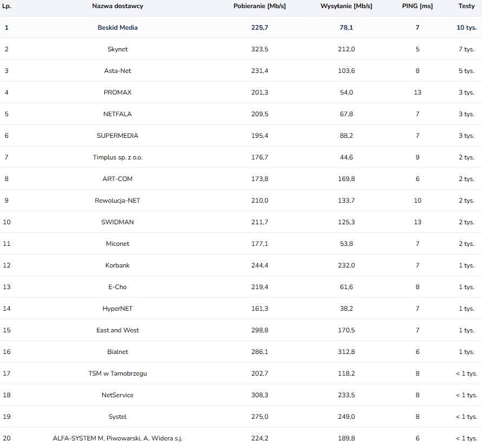Sort by Wysyłanie [Mb/s] column header
Screen dimensions: 482x448
pos(346,6)
